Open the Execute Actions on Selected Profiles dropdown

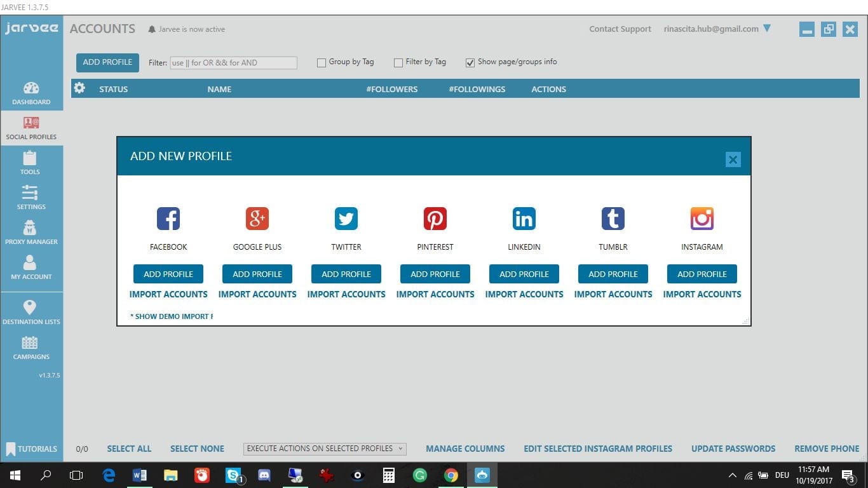coord(325,449)
